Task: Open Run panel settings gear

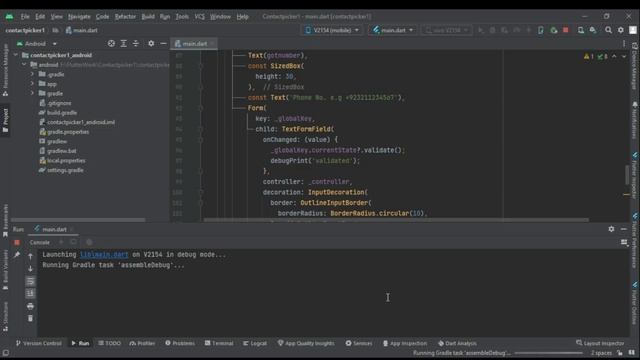Action: coord(611,229)
